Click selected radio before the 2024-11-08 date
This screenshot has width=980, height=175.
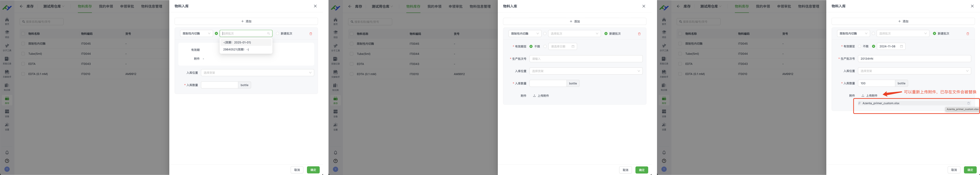(x=874, y=46)
